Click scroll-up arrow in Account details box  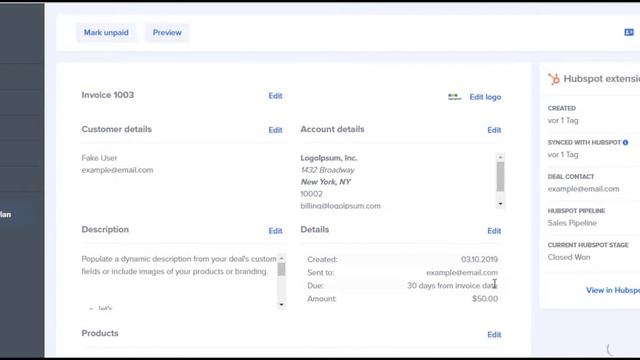[500, 157]
